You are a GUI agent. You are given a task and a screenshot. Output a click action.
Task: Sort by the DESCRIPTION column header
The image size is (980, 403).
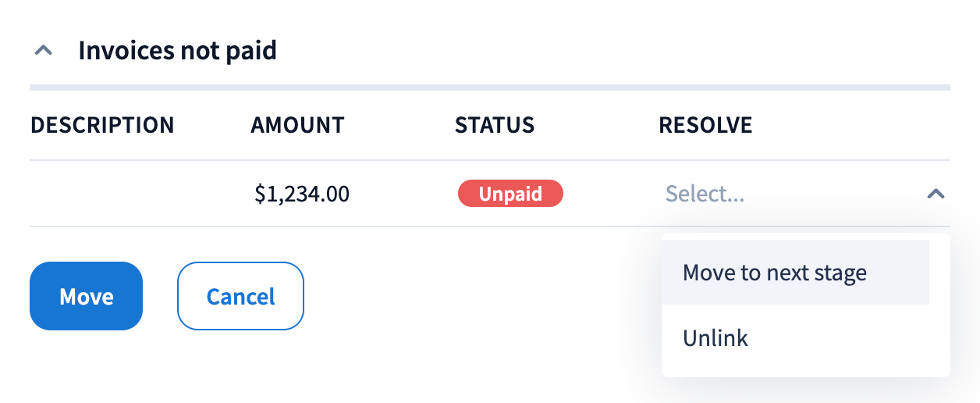point(102,125)
